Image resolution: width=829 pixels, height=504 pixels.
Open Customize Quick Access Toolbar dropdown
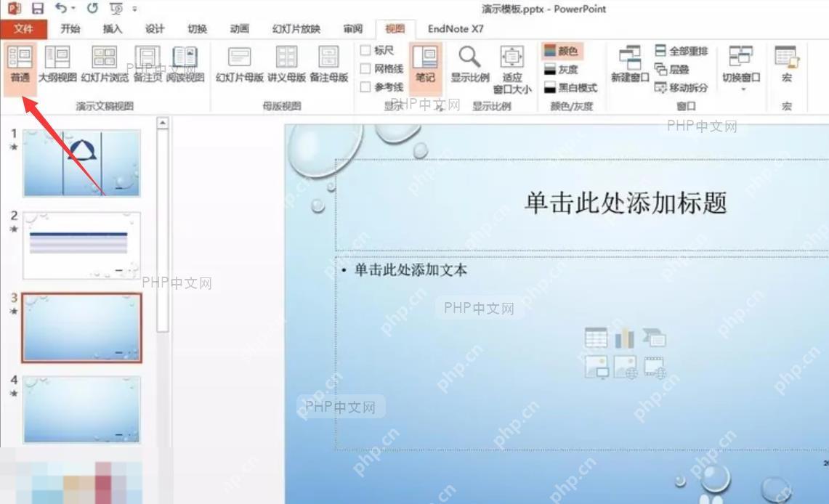135,9
